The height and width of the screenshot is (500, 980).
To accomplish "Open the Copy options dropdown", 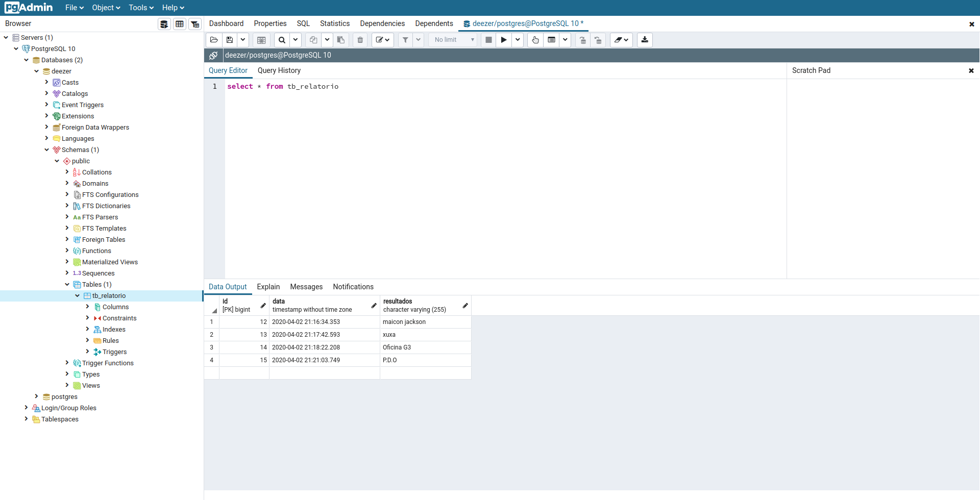I will pos(327,40).
